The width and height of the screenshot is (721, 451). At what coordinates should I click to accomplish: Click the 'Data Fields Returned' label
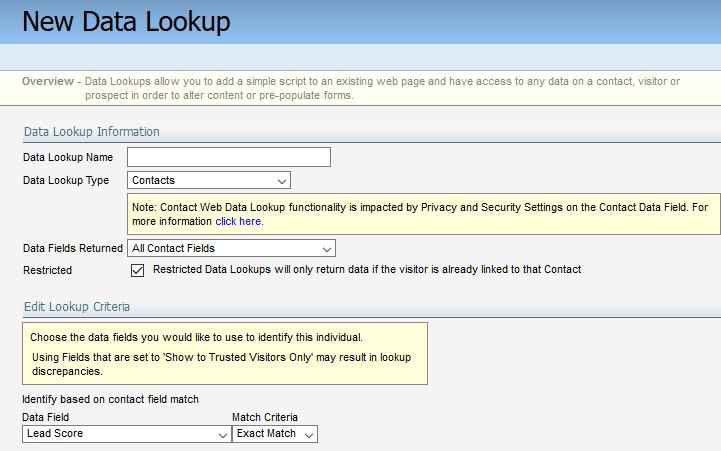coord(73,248)
